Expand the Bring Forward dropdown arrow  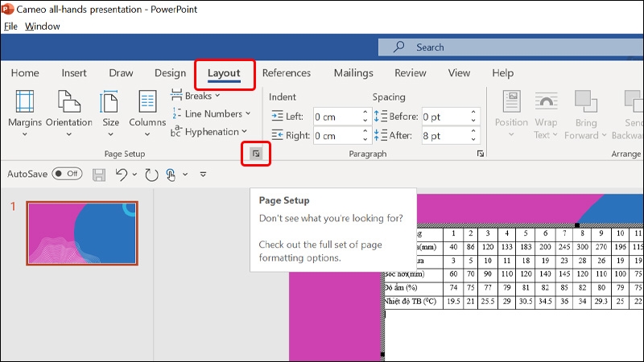pyautogui.click(x=605, y=135)
